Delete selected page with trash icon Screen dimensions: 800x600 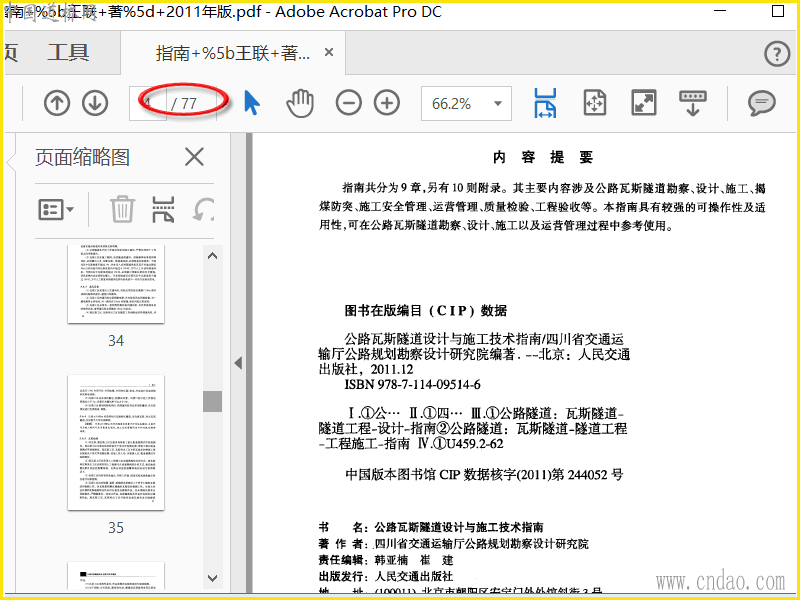tap(122, 209)
